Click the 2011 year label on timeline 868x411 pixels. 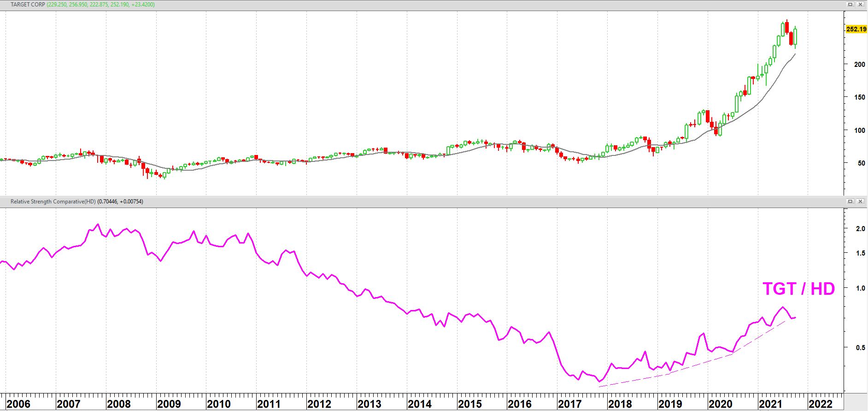point(269,404)
